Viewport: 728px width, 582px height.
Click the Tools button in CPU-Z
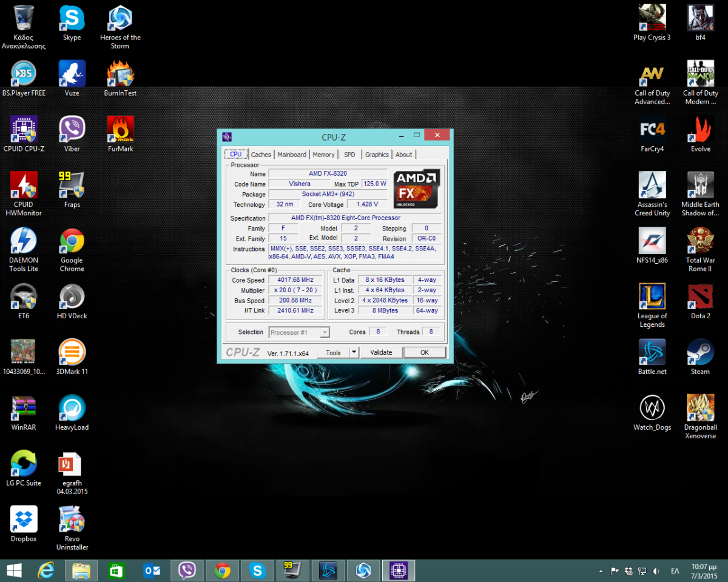pos(333,353)
